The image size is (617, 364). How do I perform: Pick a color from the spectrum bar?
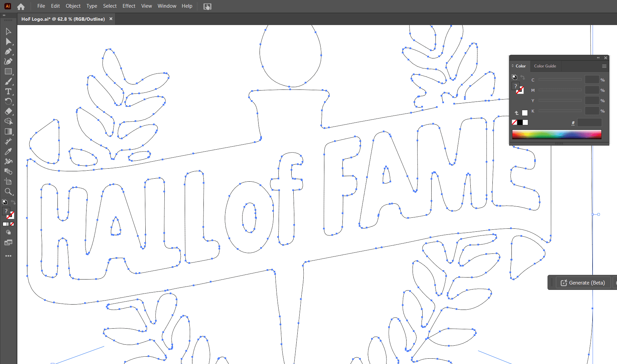557,134
